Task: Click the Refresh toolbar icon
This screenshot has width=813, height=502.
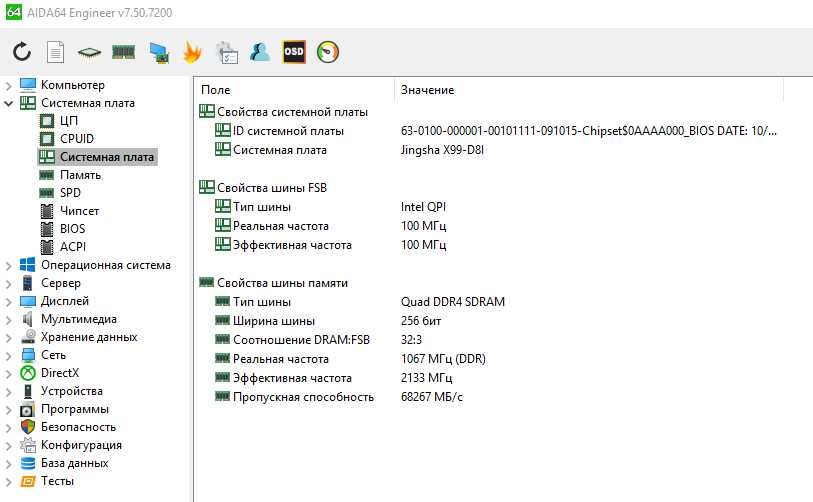Action: pos(22,52)
